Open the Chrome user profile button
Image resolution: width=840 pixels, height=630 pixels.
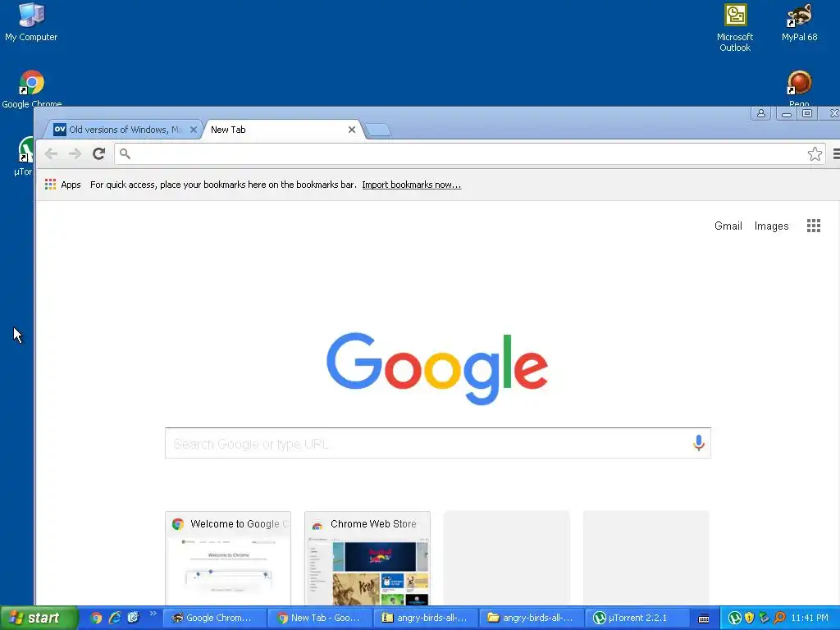[x=760, y=113]
